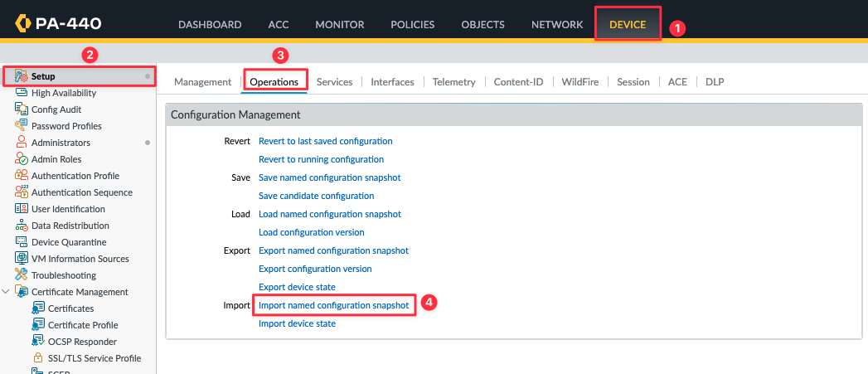Collapse the Certificate Management tree node
The image size is (868, 374).
click(x=6, y=291)
